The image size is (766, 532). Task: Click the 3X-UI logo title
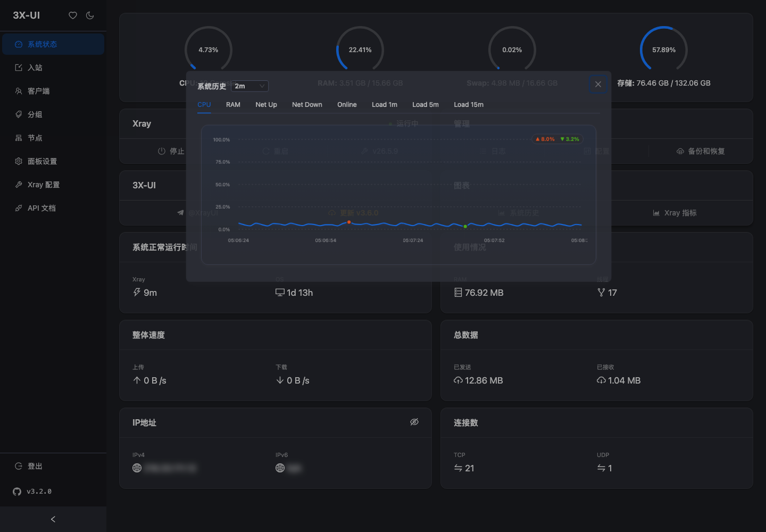[x=27, y=15]
